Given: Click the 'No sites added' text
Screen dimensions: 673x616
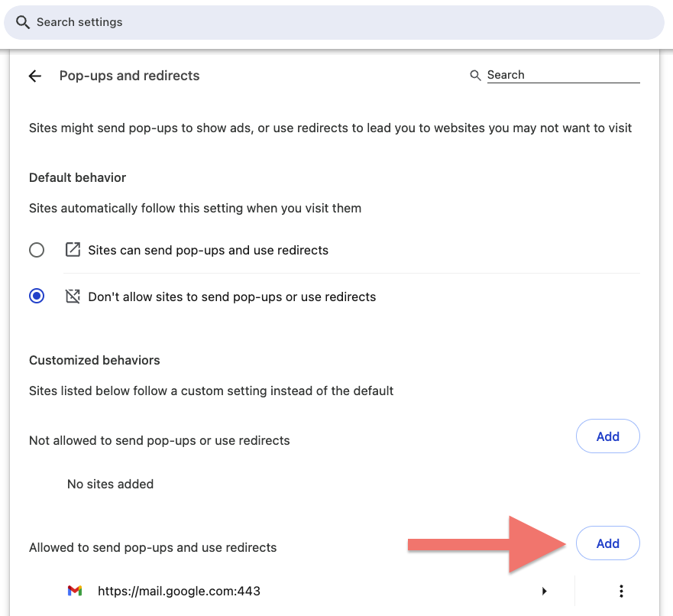Looking at the screenshot, I should tap(110, 485).
